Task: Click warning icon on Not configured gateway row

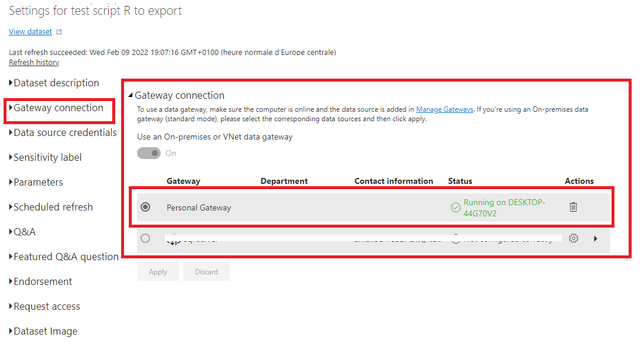Action: [x=456, y=238]
